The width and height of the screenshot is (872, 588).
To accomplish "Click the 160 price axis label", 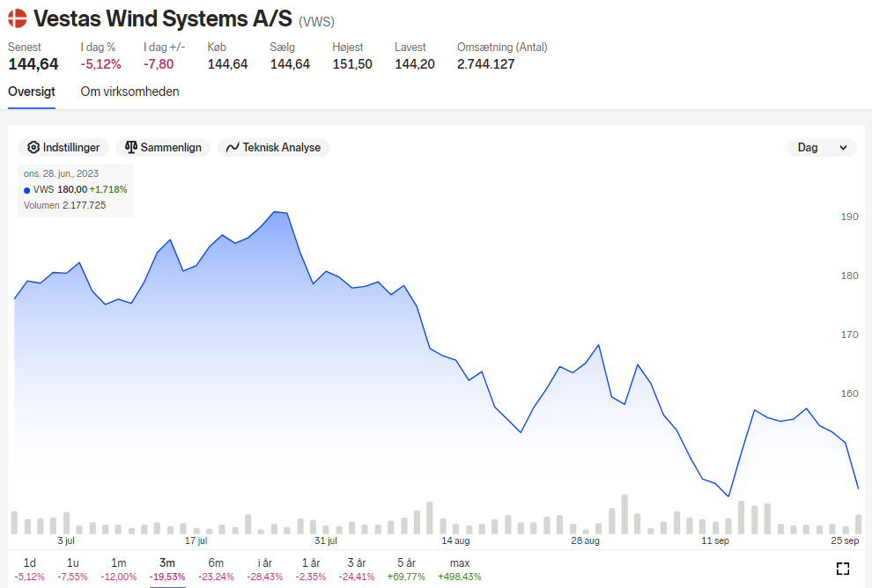I will [849, 393].
